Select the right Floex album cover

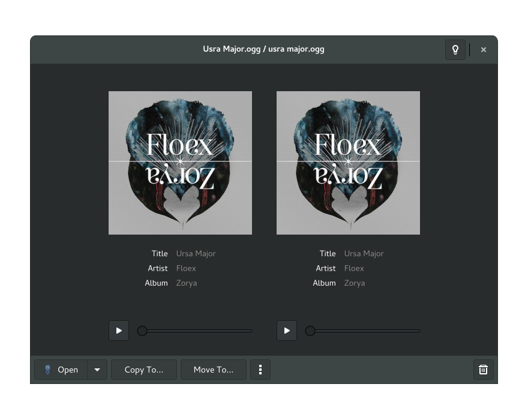point(348,163)
